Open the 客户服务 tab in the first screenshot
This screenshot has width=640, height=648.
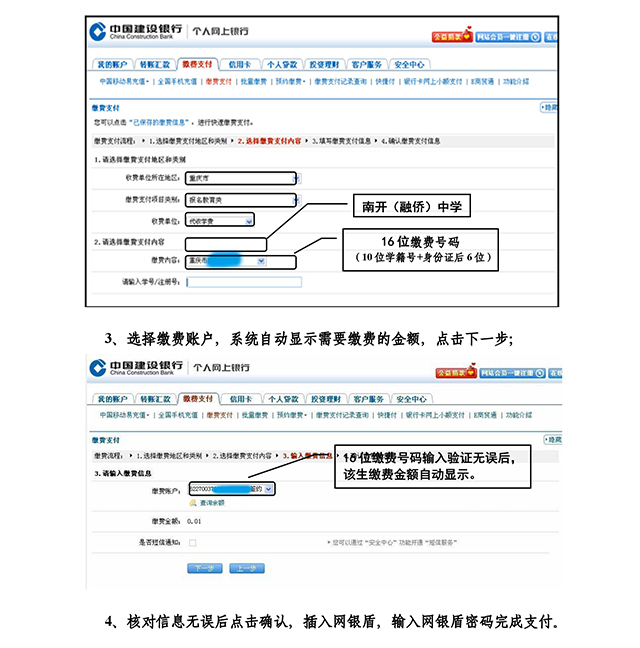[x=367, y=64]
